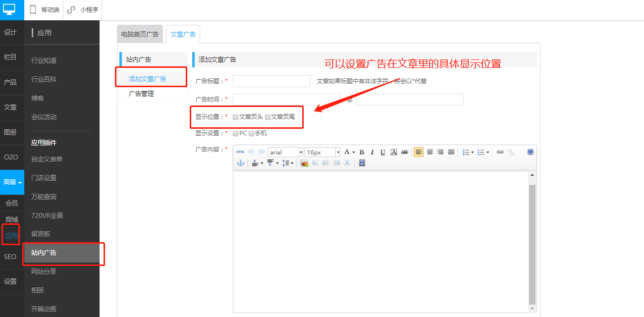Click 添加文章广告 in the ad menu
This screenshot has height=317, width=644.
[148, 79]
